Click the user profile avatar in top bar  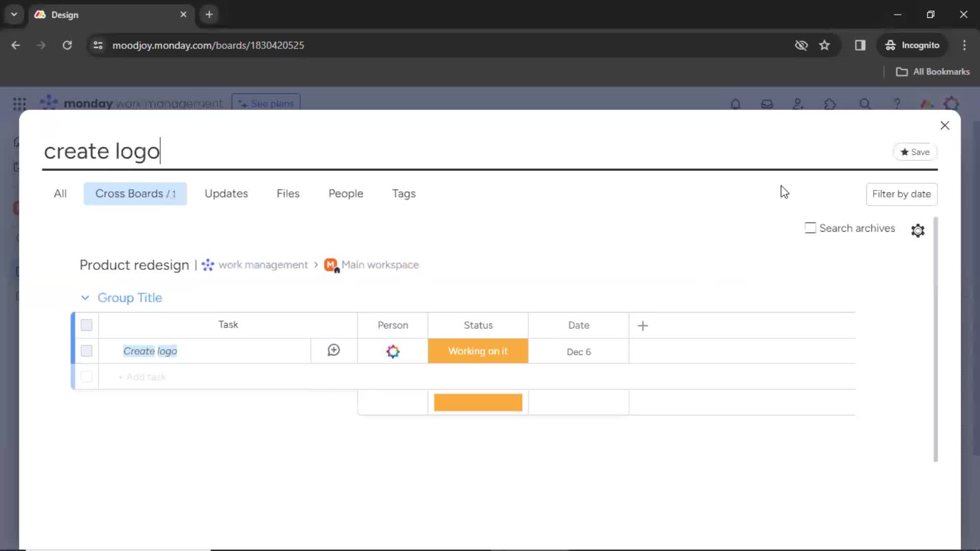click(x=951, y=104)
